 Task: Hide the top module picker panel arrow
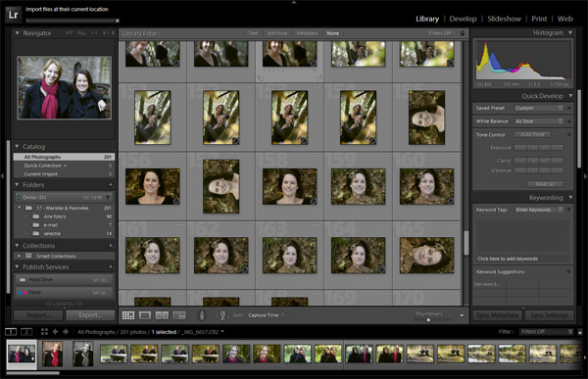(294, 2)
